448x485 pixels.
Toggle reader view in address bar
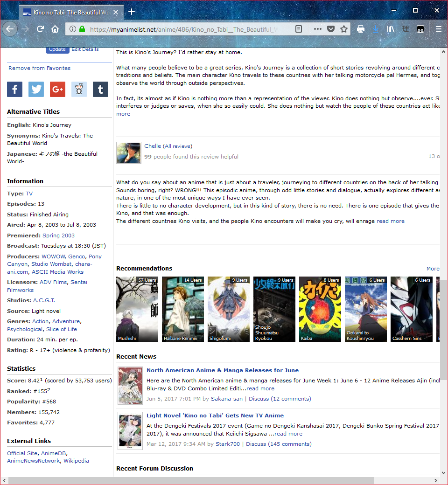point(299,29)
